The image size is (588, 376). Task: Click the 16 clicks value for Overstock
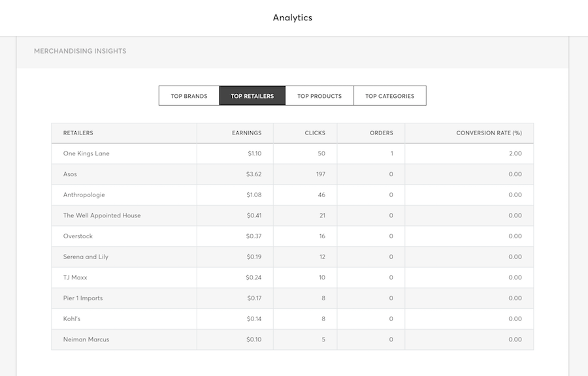[322, 236]
